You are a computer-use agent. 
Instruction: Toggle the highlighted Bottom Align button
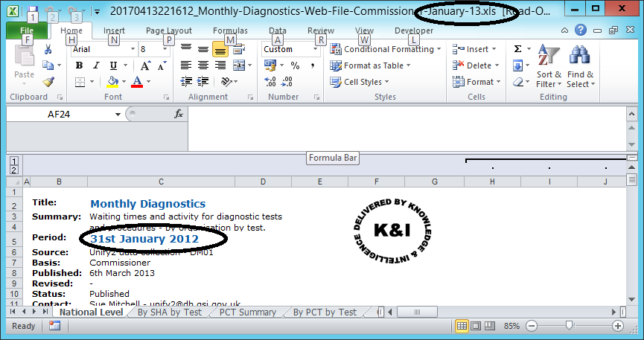pyautogui.click(x=220, y=49)
